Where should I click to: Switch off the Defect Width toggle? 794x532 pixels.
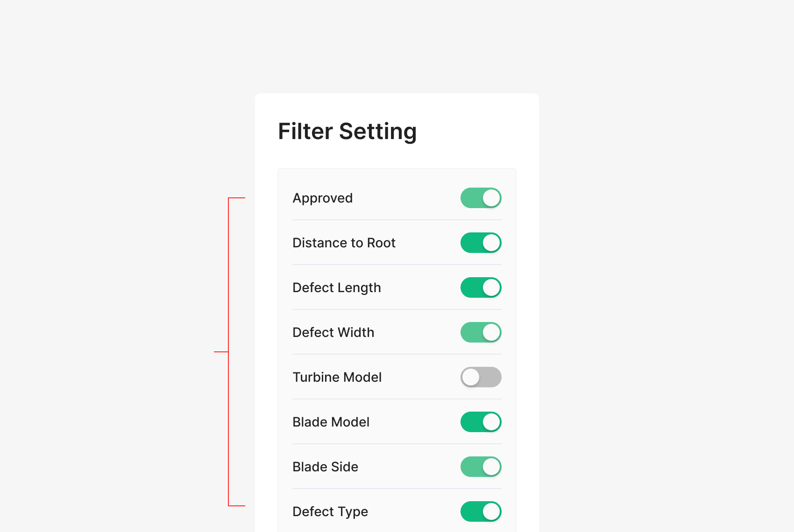coord(481,332)
